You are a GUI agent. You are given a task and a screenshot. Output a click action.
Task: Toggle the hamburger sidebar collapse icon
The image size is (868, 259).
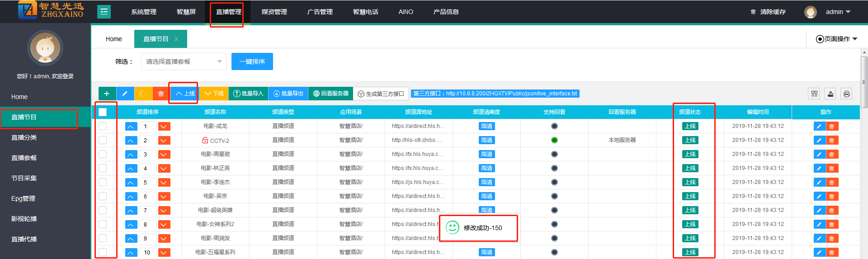[x=104, y=12]
